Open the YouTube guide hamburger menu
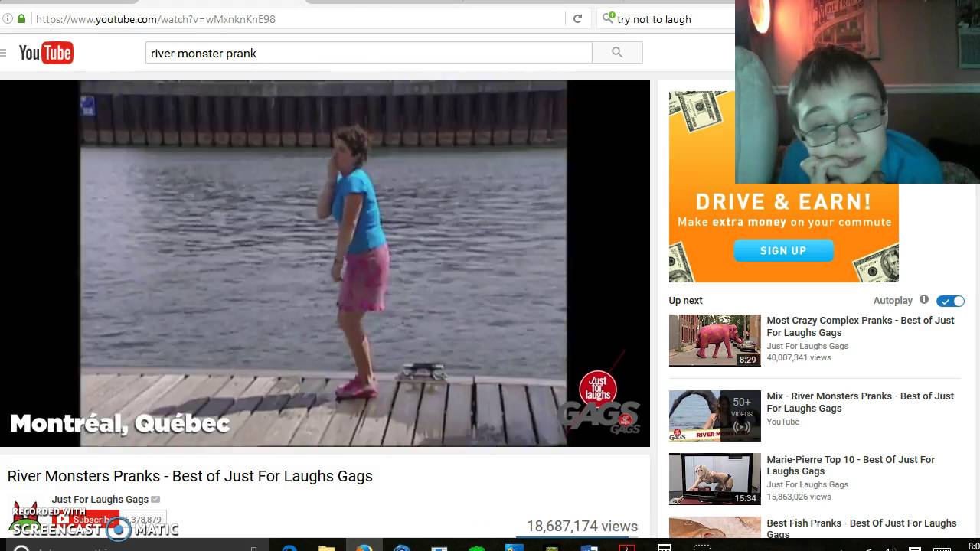 pyautogui.click(x=3, y=53)
